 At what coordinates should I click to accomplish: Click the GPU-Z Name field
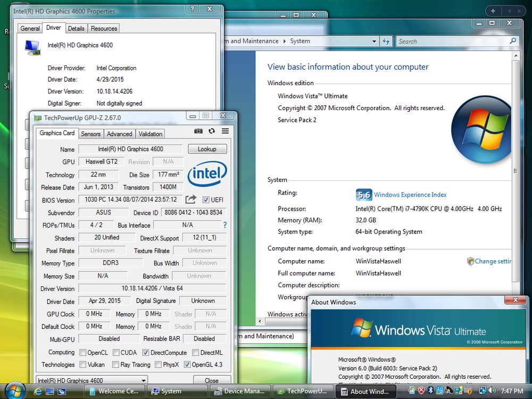point(131,149)
